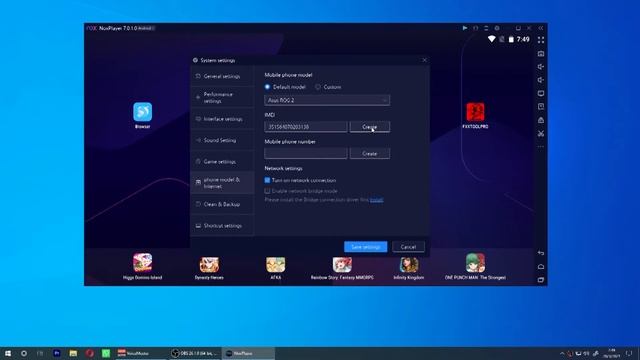This screenshot has width=640, height=360.
Task: Click the bridge driver Install link
Action: click(376, 200)
